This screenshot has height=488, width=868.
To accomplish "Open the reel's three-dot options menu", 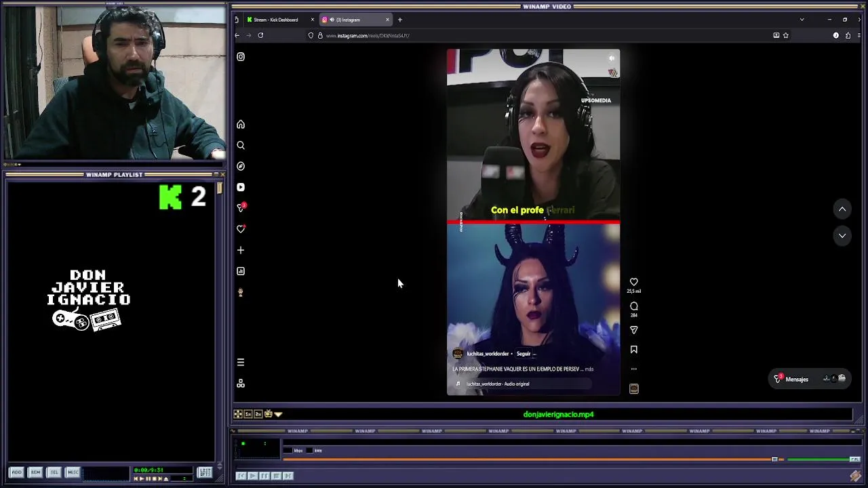I will [x=634, y=369].
